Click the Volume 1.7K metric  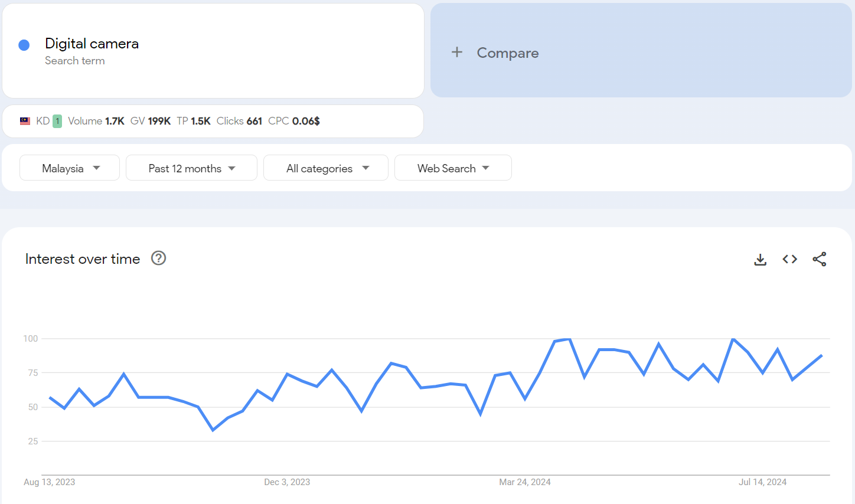coord(96,121)
